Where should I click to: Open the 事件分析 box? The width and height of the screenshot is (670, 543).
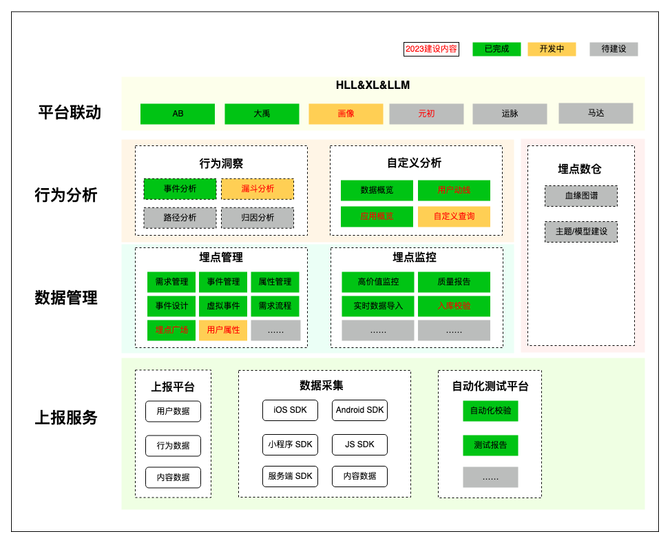coord(180,189)
